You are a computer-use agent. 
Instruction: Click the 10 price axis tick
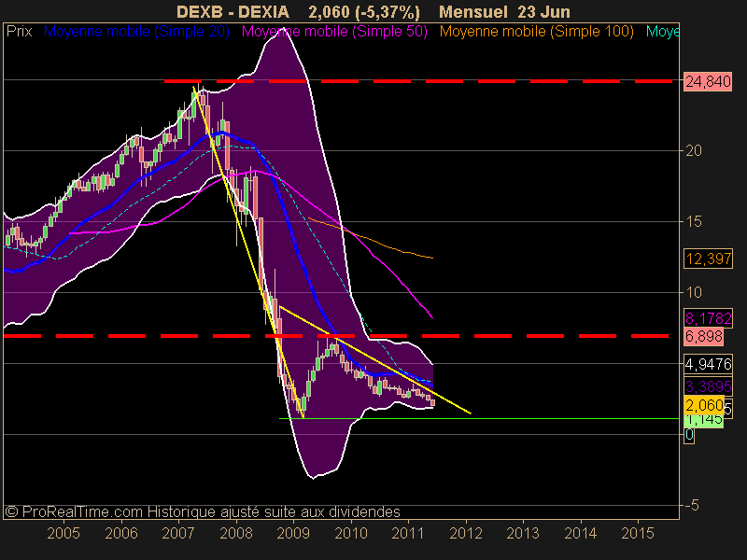click(693, 292)
